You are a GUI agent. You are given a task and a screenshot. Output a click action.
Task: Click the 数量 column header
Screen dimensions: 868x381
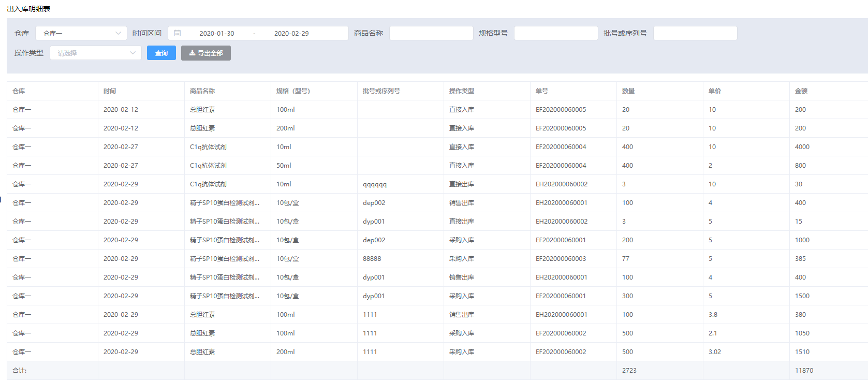point(628,91)
